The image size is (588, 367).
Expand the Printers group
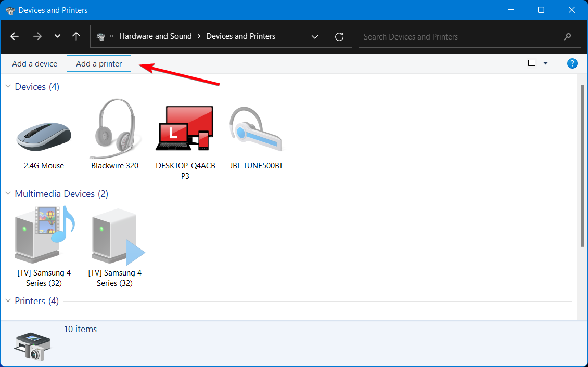[x=8, y=300]
